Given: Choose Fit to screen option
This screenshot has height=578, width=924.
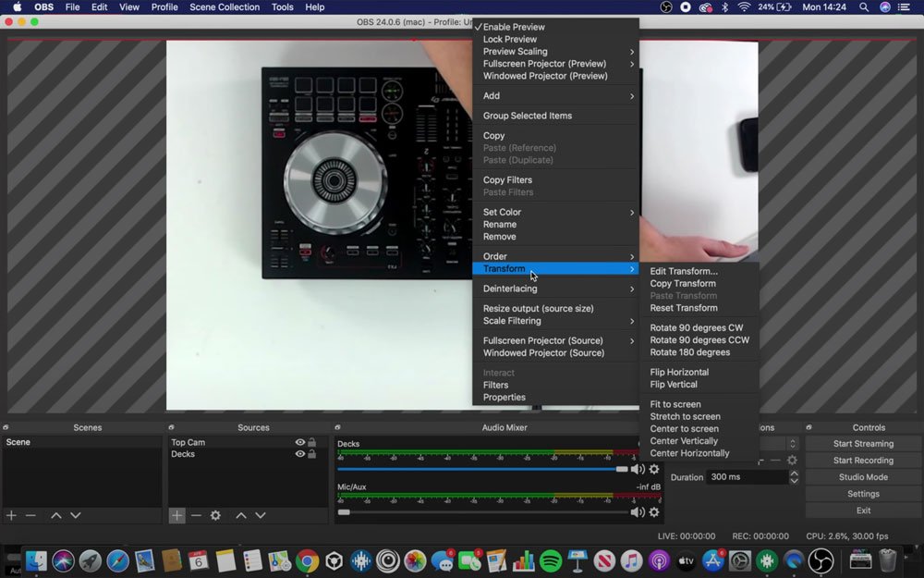Looking at the screenshot, I should pyautogui.click(x=675, y=405).
